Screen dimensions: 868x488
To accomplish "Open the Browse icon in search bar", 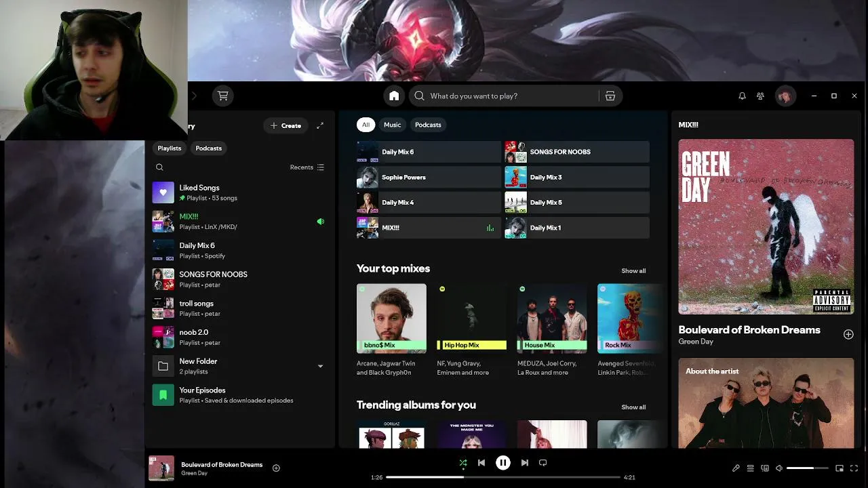I will click(x=610, y=96).
